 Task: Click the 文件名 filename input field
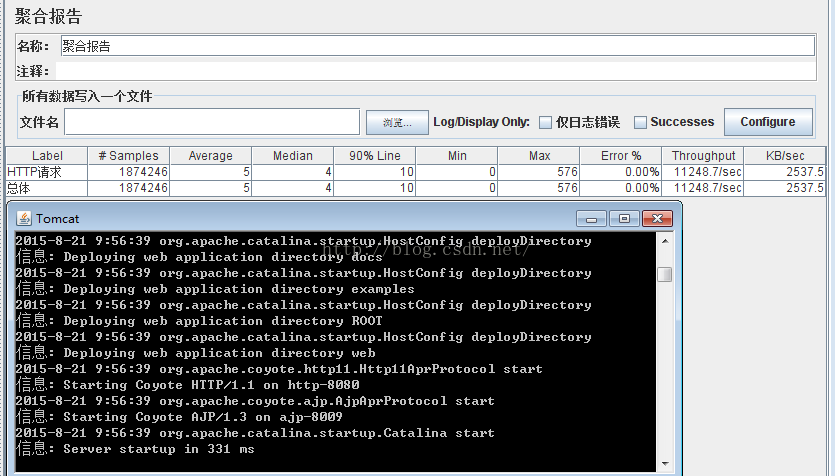212,122
